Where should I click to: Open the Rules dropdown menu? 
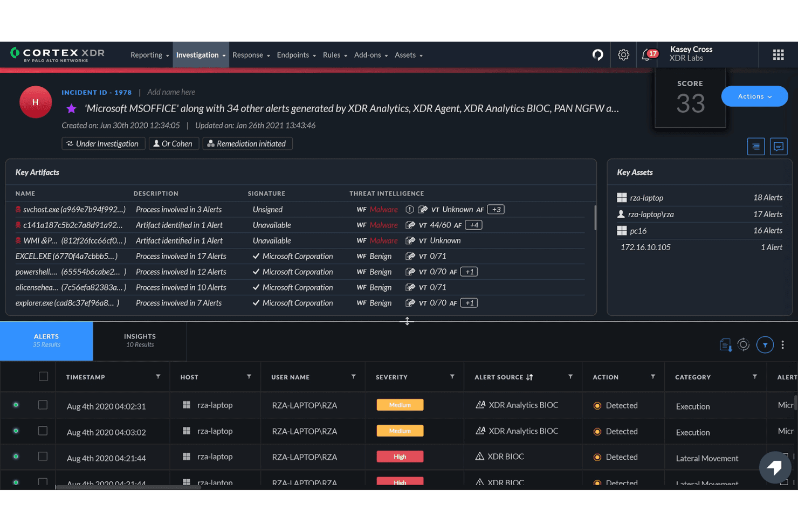335,55
